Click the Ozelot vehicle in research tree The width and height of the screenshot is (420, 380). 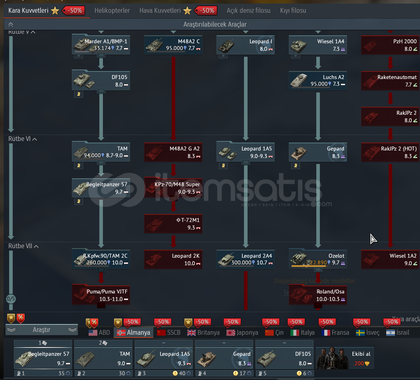318,259
